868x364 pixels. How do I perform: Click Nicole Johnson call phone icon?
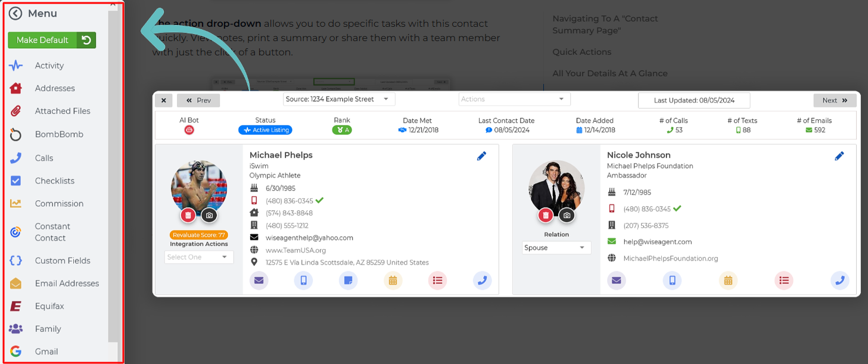pos(840,281)
